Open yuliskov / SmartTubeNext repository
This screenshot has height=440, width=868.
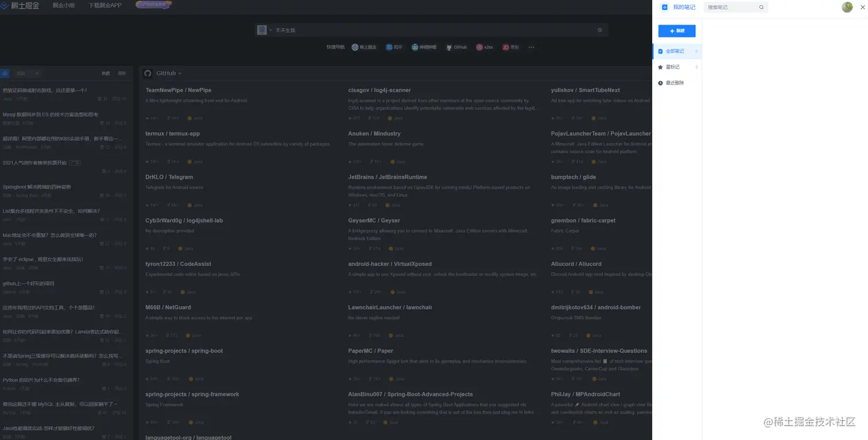tap(586, 90)
